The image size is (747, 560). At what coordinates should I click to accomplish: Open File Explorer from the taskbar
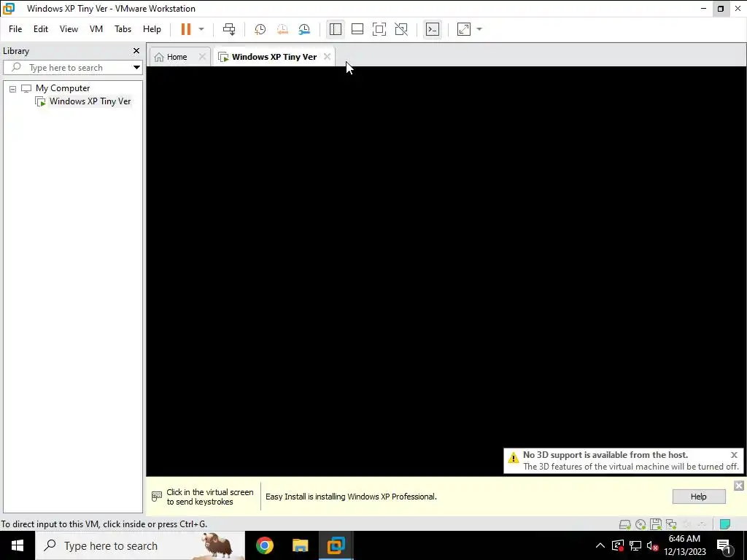300,545
